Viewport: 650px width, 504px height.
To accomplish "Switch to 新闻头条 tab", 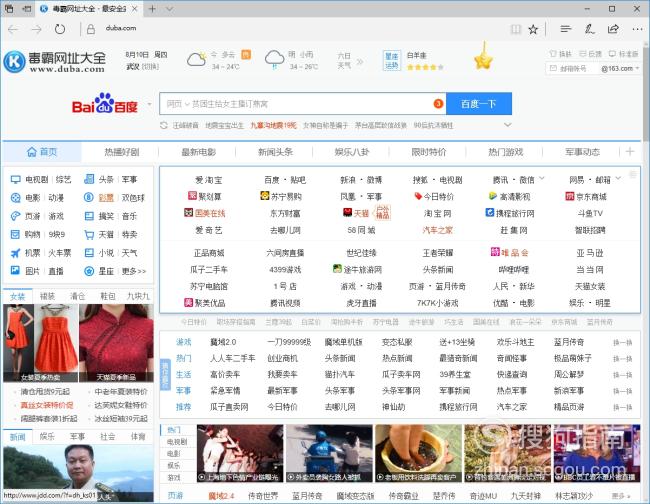I will (x=275, y=152).
